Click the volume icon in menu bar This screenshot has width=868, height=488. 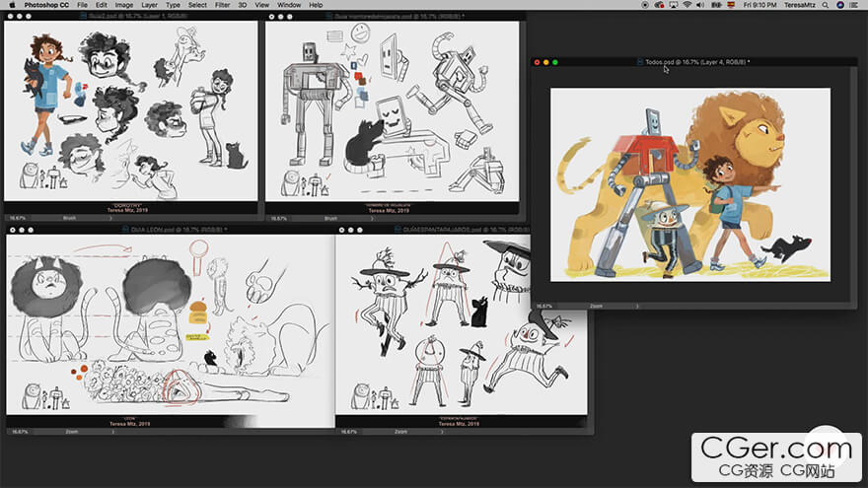[700, 5]
